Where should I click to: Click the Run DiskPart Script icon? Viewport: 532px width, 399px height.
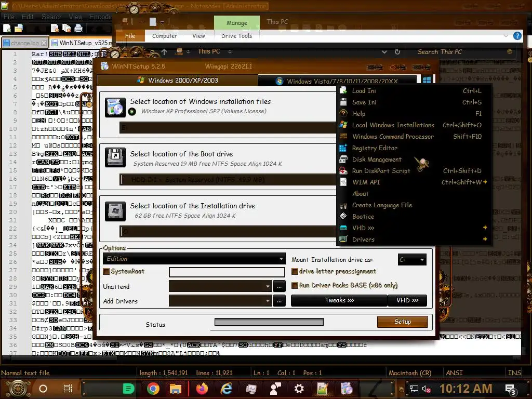[343, 170]
